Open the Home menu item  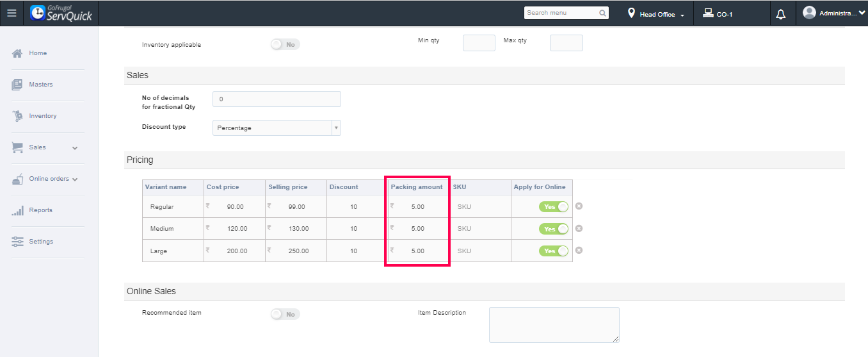point(38,53)
